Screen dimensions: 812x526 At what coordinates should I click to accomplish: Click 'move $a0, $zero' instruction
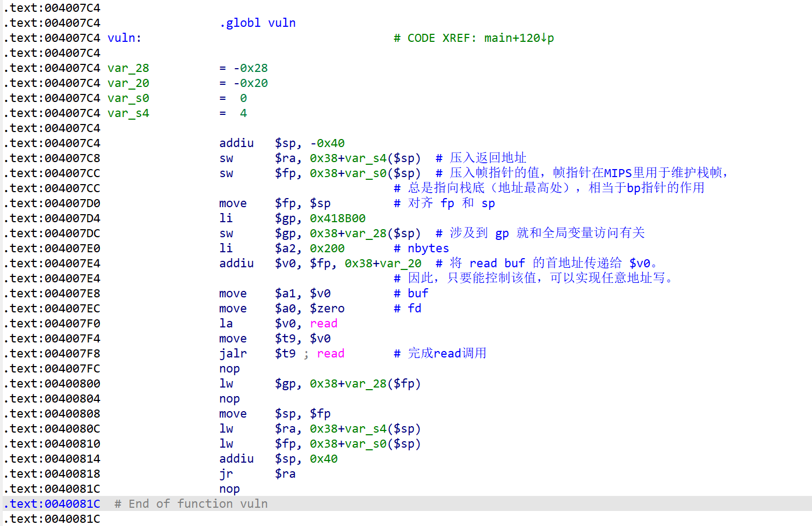pyautogui.click(x=282, y=309)
